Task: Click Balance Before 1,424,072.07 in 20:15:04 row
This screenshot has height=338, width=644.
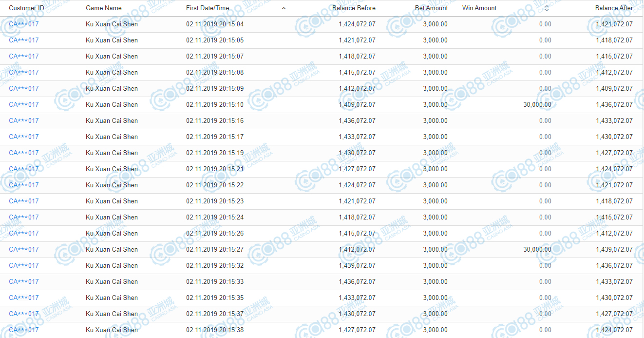Action: click(x=357, y=24)
